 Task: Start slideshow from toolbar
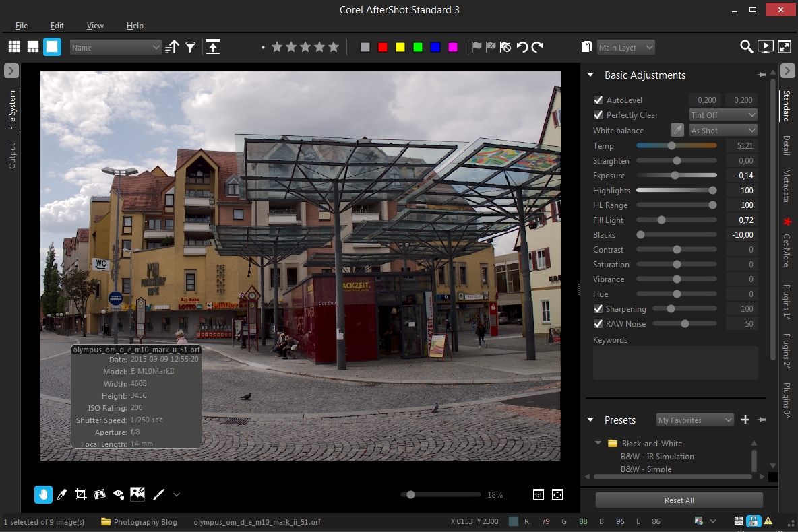[765, 46]
